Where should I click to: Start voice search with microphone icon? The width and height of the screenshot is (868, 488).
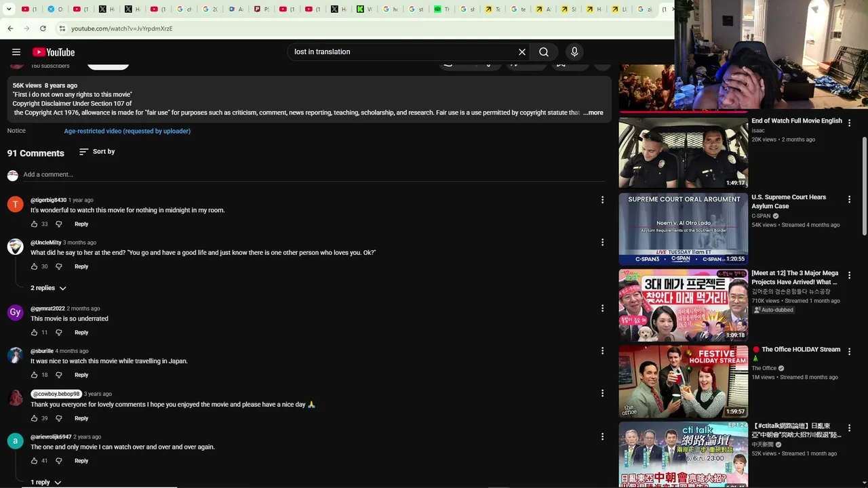574,52
